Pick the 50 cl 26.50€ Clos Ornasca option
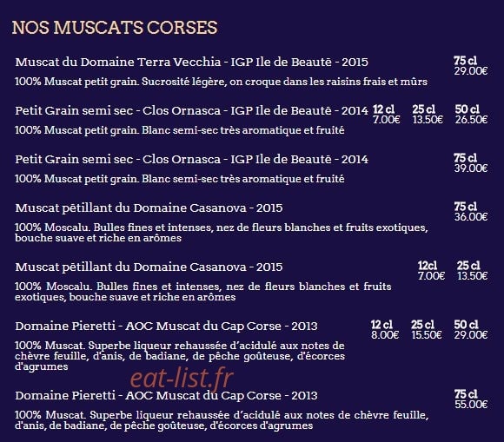504x442 pixels. point(471,115)
